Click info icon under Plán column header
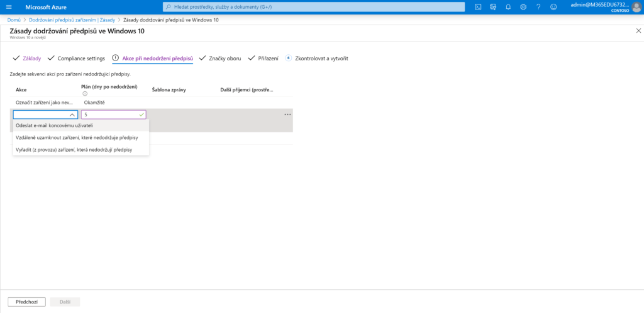 pos(85,94)
